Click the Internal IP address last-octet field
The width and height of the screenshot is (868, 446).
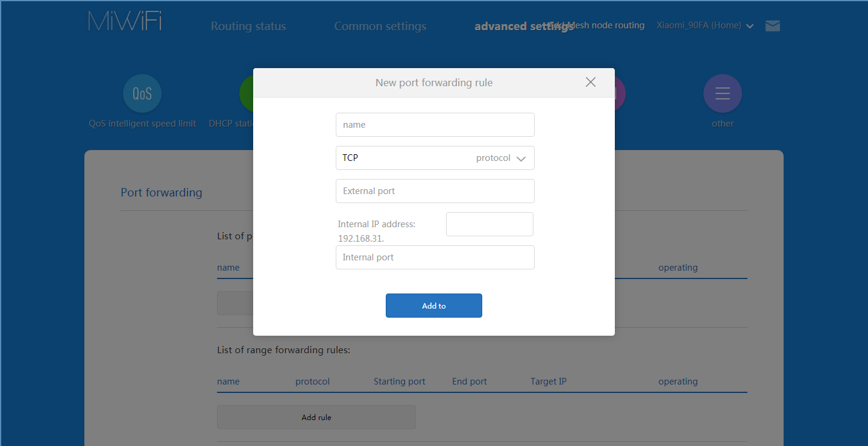(x=489, y=224)
